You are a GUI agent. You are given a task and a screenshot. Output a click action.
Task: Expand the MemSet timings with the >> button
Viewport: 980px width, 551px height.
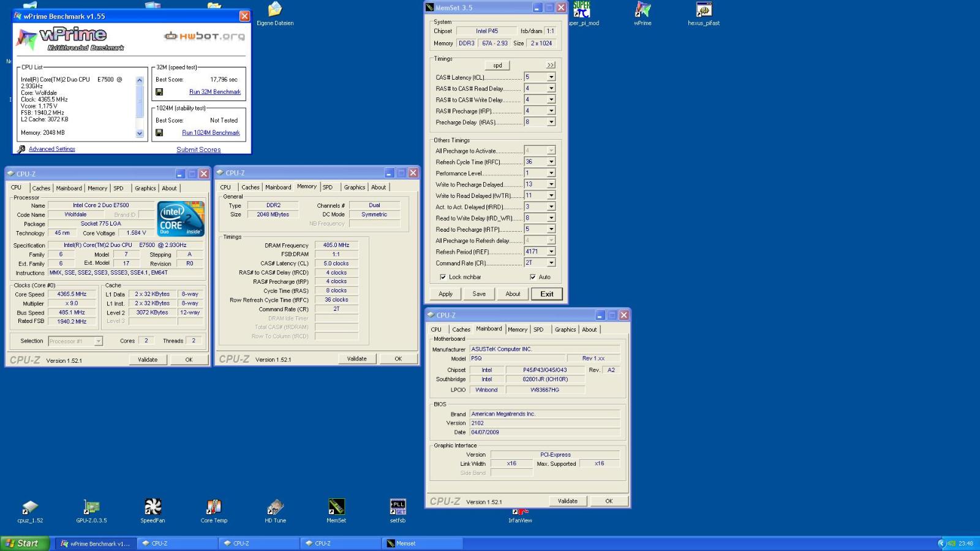point(551,65)
